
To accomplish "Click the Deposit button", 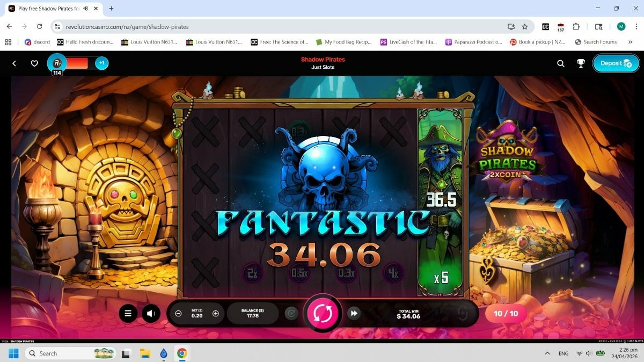I will (x=616, y=63).
